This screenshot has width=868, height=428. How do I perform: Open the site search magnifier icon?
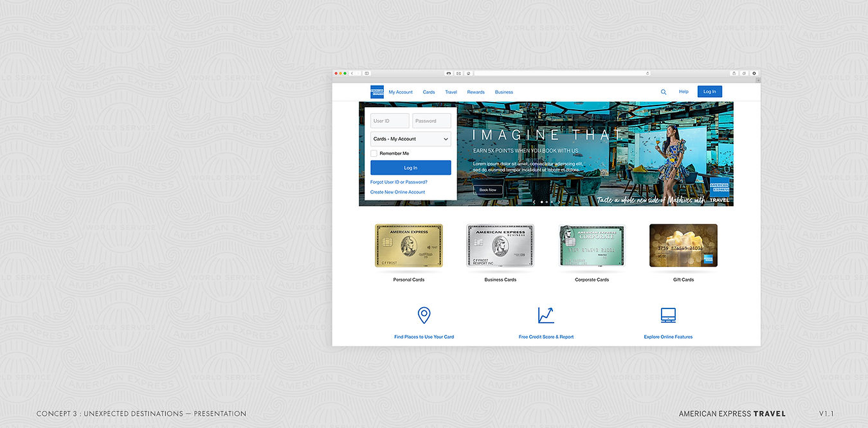click(x=664, y=92)
